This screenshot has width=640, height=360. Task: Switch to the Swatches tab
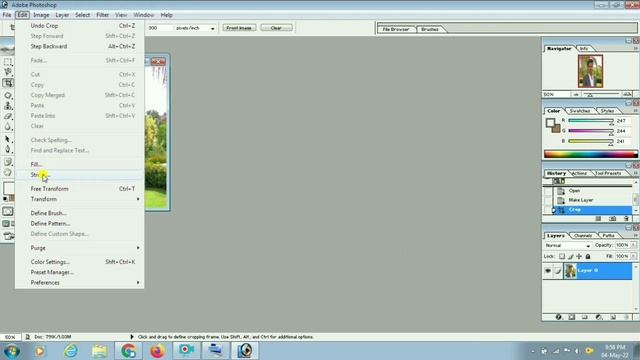[580, 111]
